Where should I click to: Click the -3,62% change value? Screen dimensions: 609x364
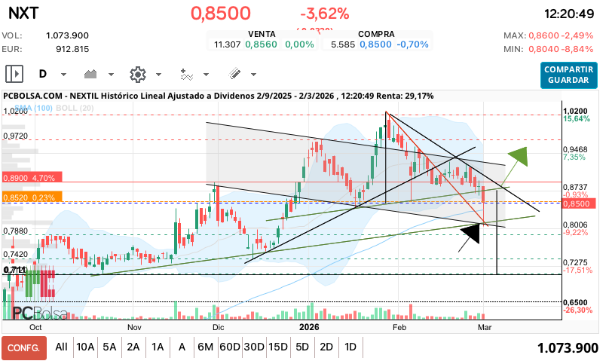(x=325, y=14)
